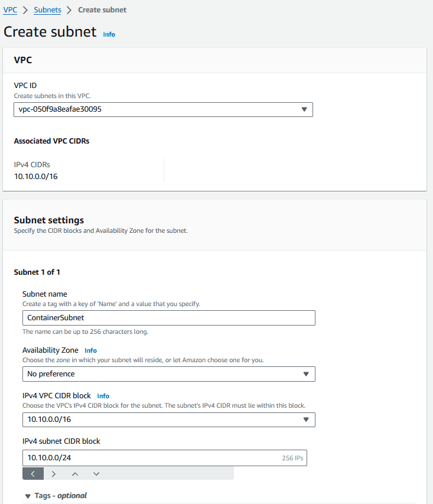Go to VPC breadcrumb link

(x=10, y=10)
